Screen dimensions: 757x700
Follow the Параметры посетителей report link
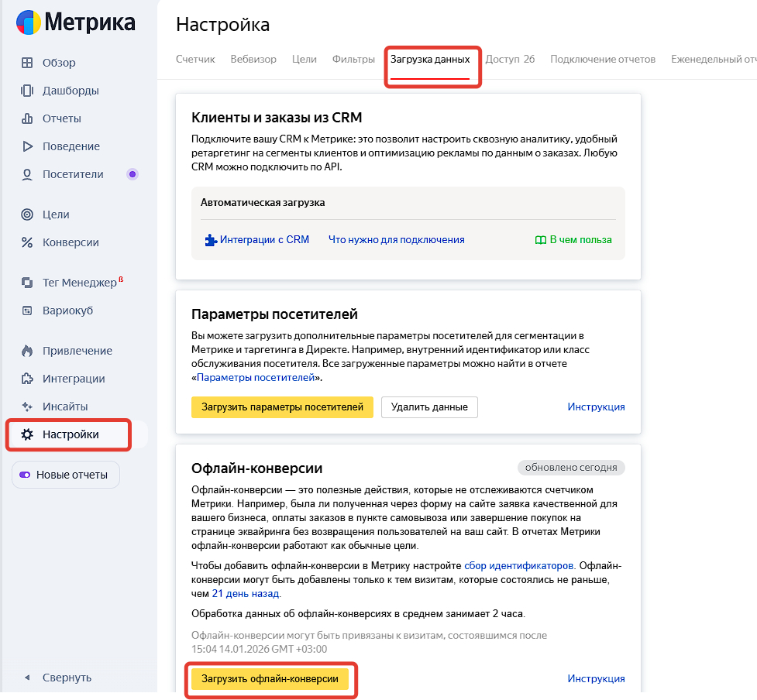[256, 378]
